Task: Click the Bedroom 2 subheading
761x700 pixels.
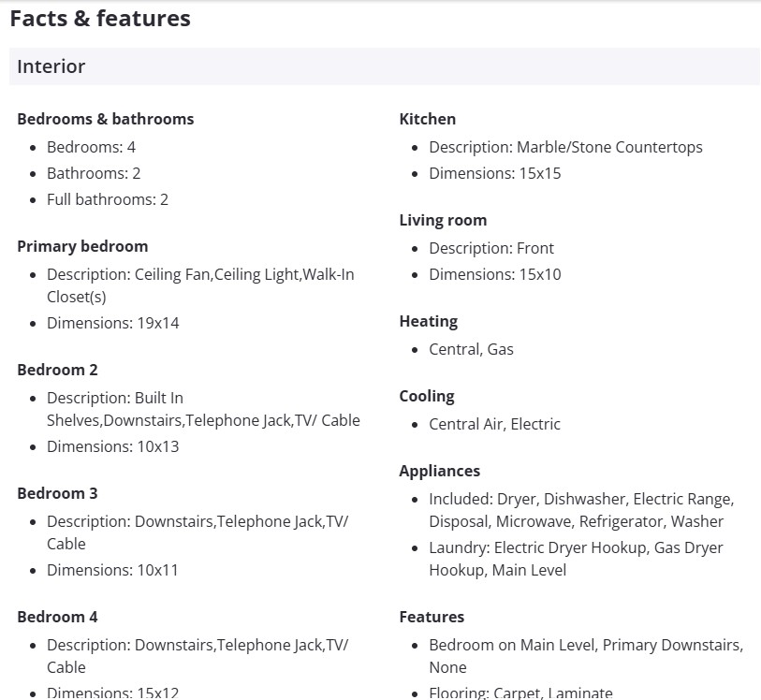Action: (57, 370)
